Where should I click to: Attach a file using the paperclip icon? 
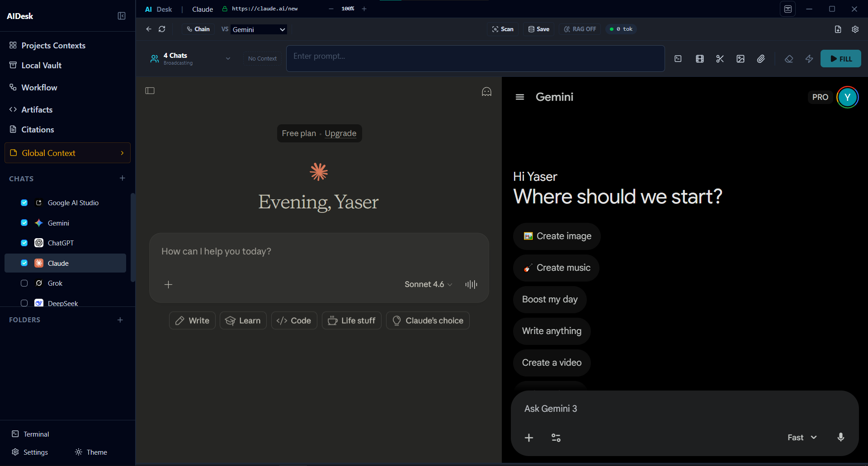pyautogui.click(x=761, y=59)
